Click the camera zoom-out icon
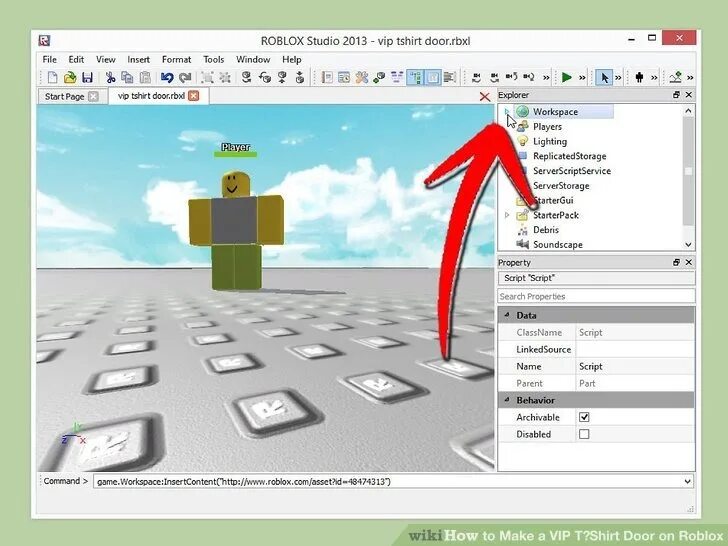 [529, 78]
